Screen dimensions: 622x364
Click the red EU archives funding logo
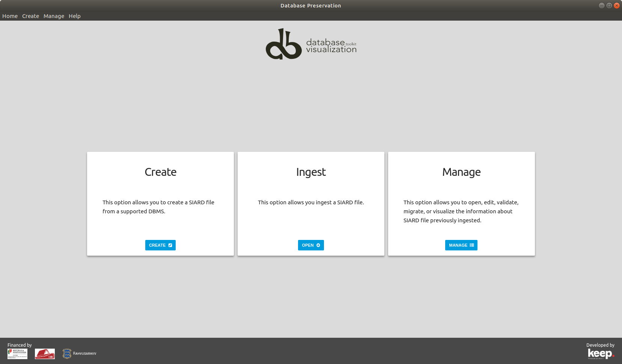click(45, 354)
